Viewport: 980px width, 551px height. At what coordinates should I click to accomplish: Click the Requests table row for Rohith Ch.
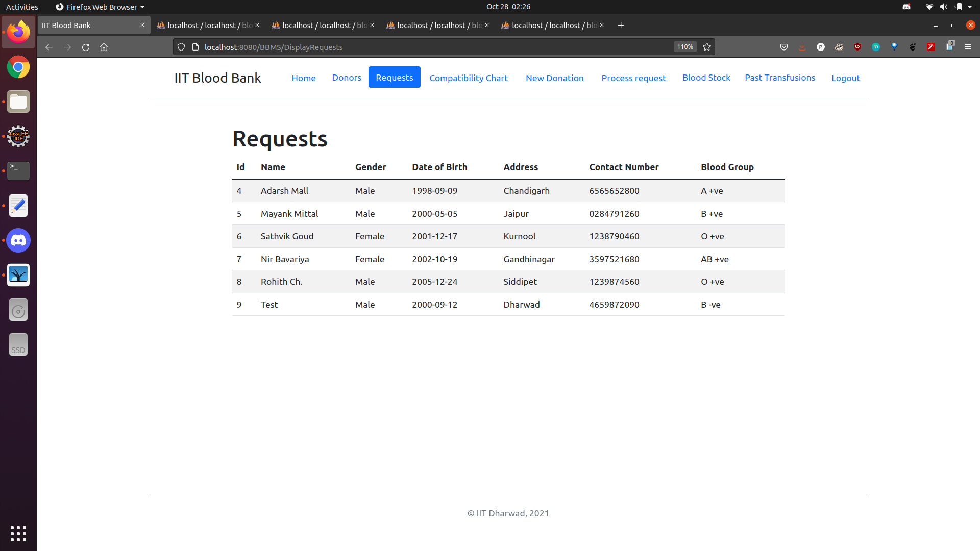(508, 281)
